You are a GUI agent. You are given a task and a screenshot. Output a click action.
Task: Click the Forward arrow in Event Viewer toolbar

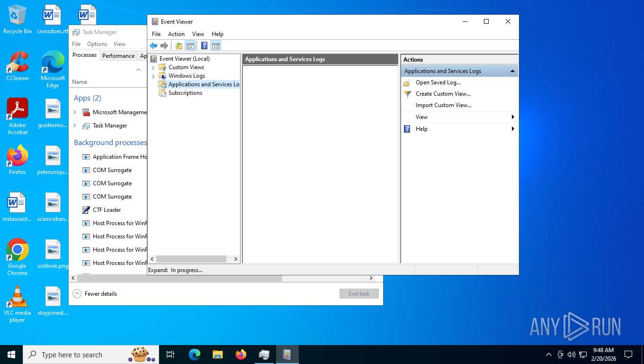164,45
